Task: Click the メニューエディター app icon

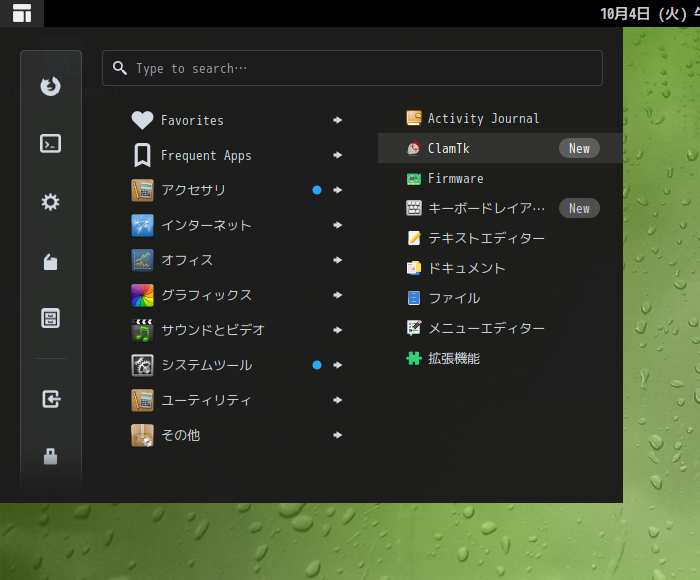Action: pyautogui.click(x=414, y=328)
